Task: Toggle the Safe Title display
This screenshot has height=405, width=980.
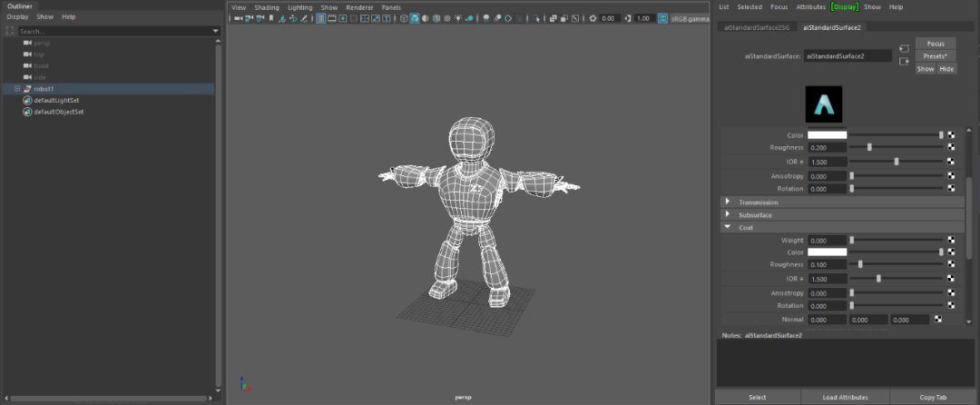Action: [x=387, y=19]
